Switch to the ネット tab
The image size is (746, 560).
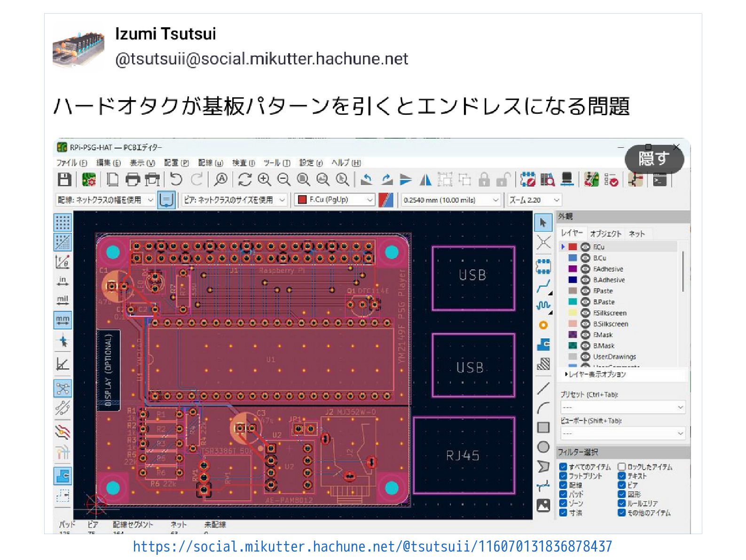[x=636, y=234]
